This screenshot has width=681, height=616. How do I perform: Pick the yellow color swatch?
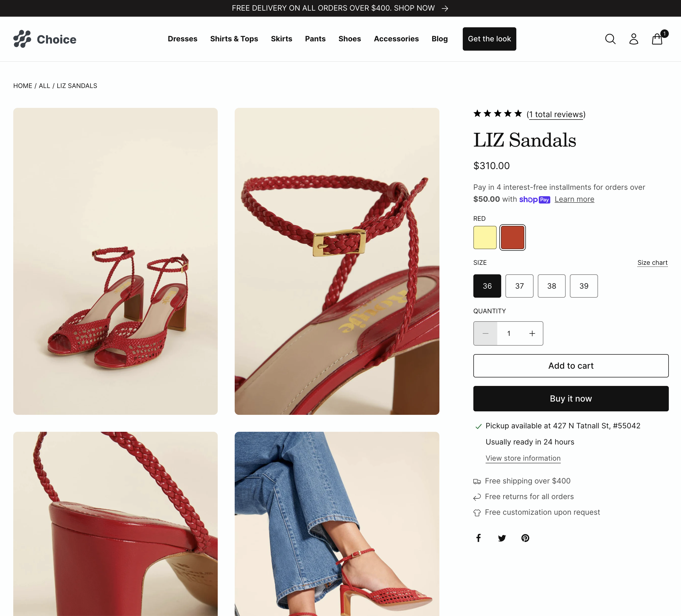pyautogui.click(x=485, y=237)
